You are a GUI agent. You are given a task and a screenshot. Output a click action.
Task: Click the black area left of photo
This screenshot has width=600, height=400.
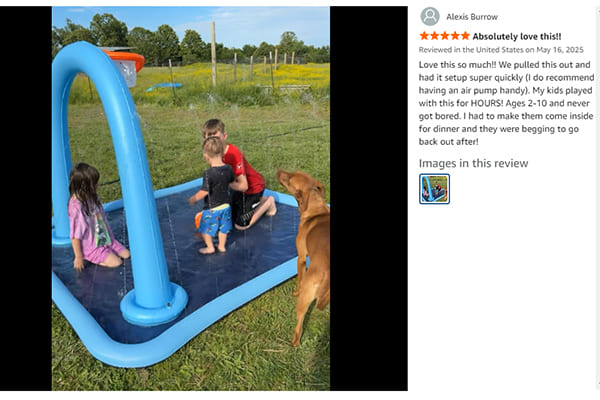coord(26,198)
